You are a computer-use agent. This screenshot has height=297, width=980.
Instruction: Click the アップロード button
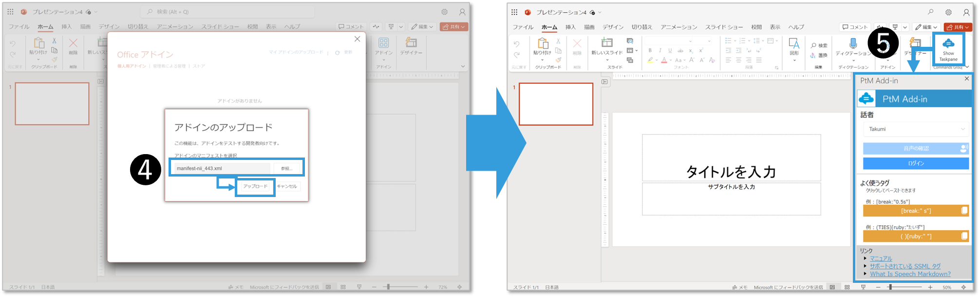point(255,186)
